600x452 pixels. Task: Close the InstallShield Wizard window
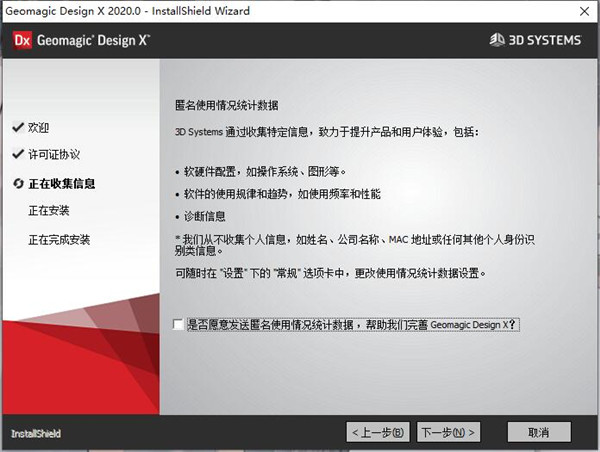(x=584, y=11)
